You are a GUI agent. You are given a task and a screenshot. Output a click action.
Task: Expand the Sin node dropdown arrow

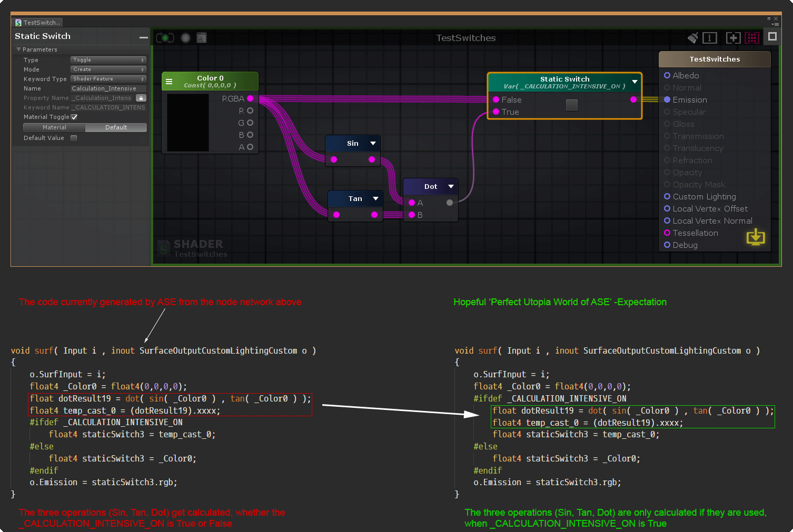click(373, 143)
